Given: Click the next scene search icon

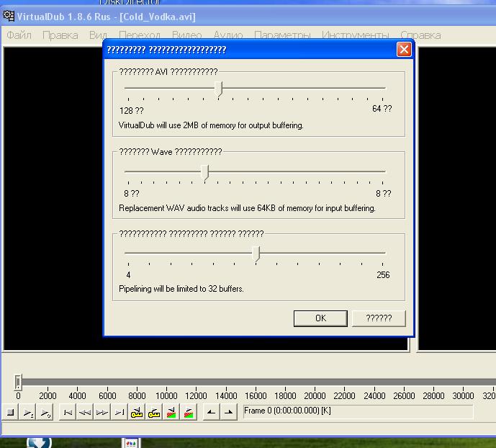Looking at the screenshot, I should pos(189,412).
